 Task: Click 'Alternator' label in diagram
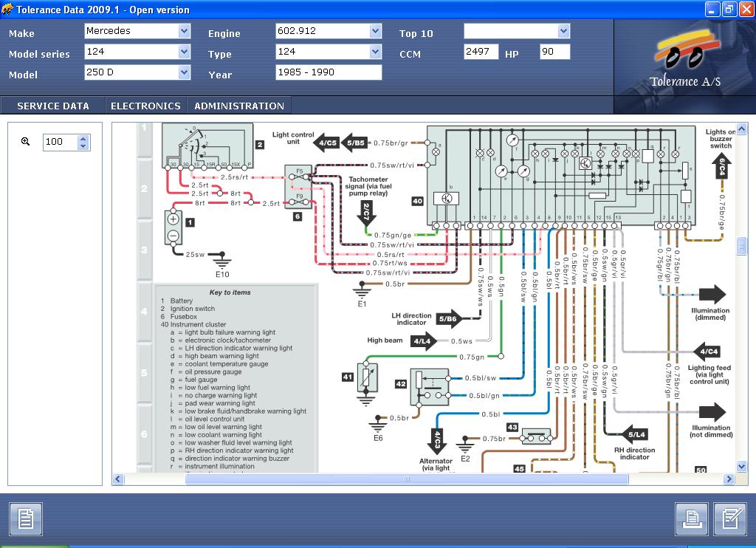pos(436,461)
